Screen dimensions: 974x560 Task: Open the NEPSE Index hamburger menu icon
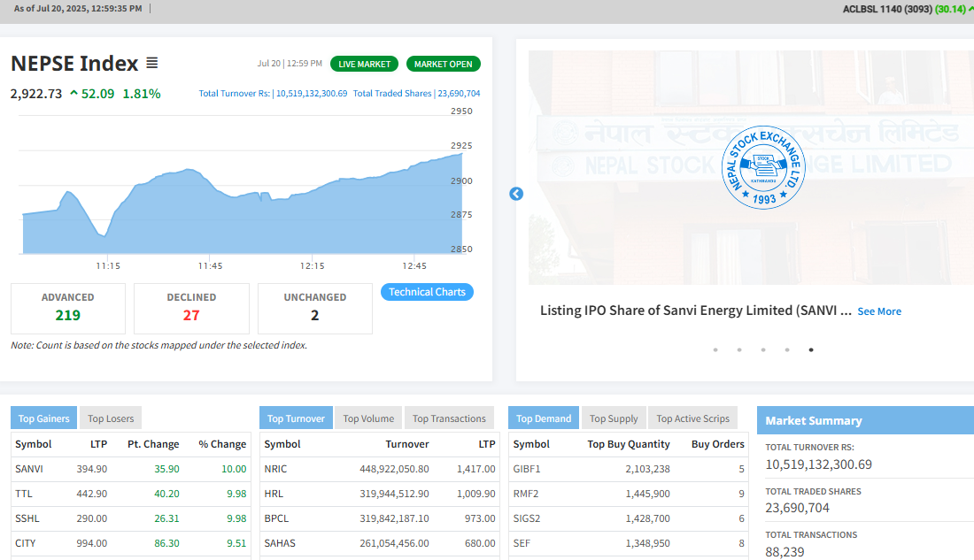point(151,64)
